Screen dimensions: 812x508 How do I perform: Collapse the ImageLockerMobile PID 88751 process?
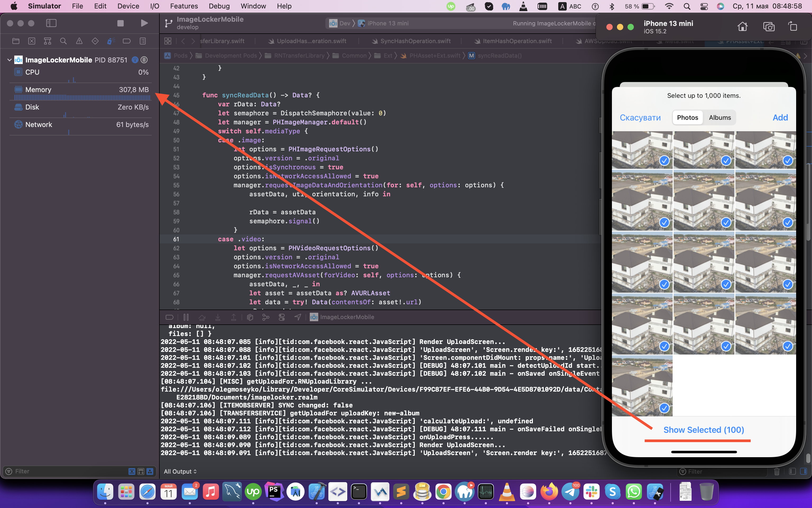pyautogui.click(x=10, y=60)
